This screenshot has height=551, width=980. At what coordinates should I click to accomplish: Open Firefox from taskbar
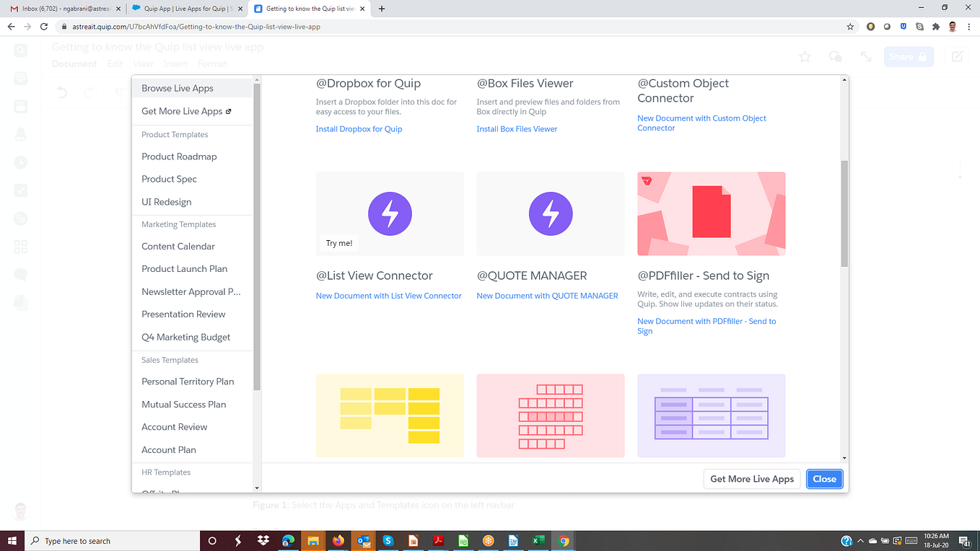pyautogui.click(x=338, y=541)
